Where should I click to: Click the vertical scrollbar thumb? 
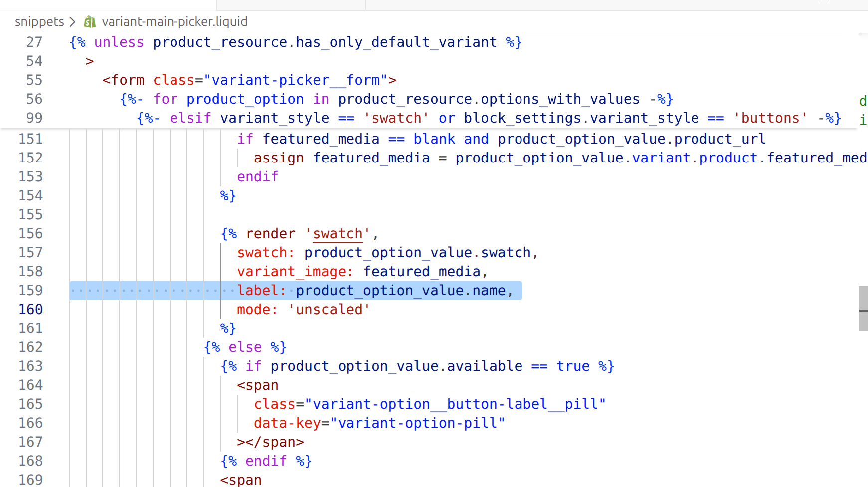[x=863, y=309]
